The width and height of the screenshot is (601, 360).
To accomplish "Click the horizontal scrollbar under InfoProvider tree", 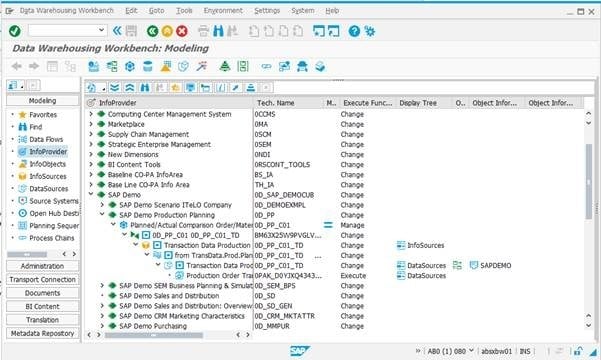I will 154,335.
